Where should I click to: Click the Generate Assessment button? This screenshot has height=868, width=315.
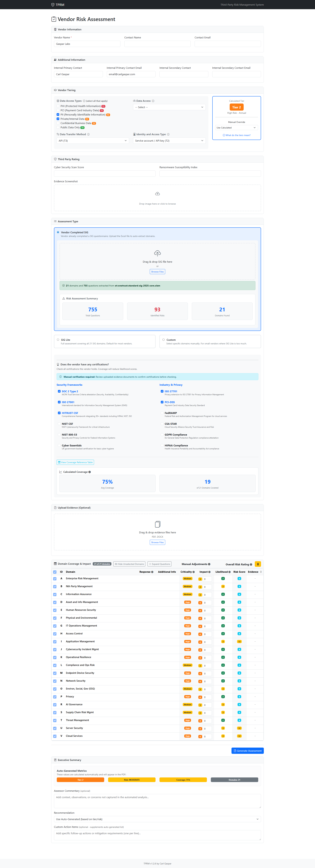[x=247, y=750]
